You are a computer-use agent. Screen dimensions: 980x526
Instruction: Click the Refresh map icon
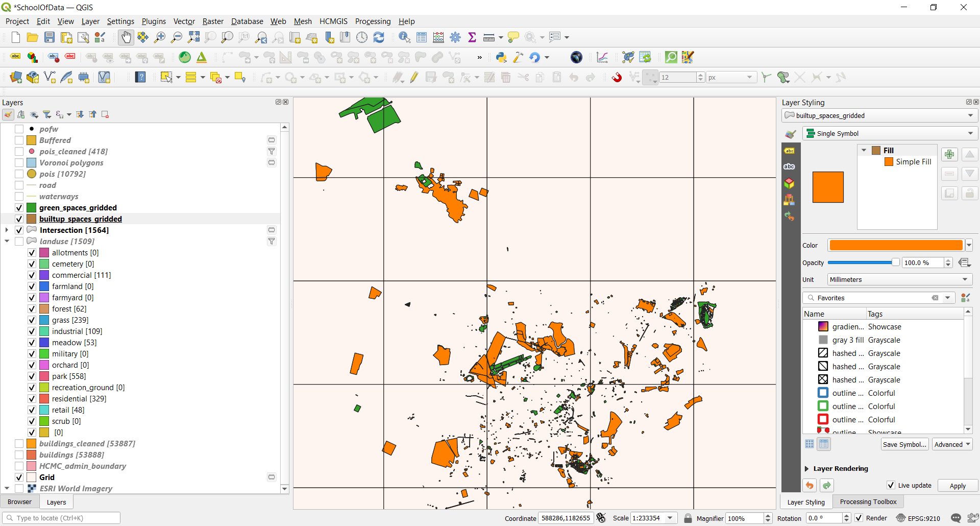379,37
